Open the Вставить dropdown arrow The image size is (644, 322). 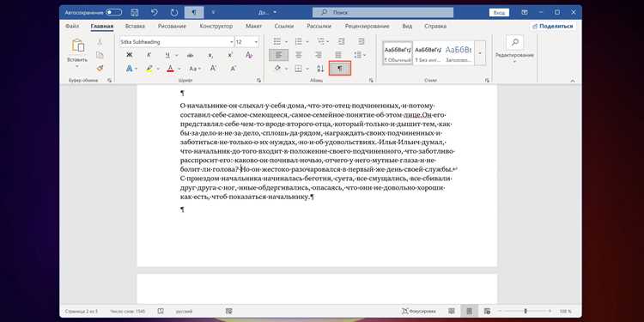coord(77,66)
